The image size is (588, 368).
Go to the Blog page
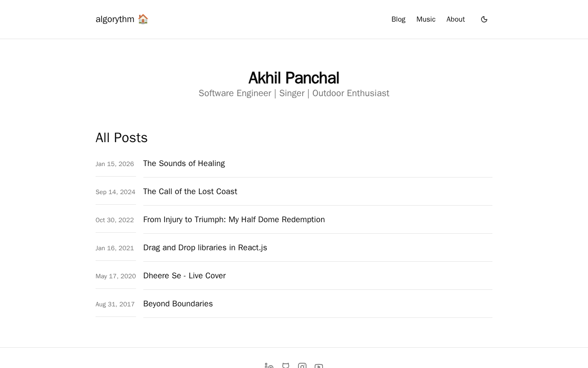398,19
